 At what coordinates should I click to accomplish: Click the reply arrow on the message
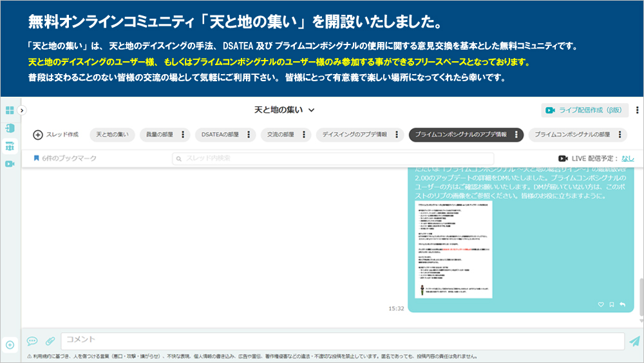coord(622,304)
